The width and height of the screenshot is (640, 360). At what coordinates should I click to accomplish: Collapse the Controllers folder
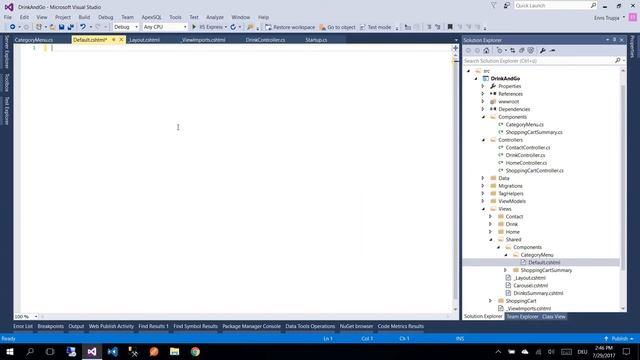(x=483, y=140)
